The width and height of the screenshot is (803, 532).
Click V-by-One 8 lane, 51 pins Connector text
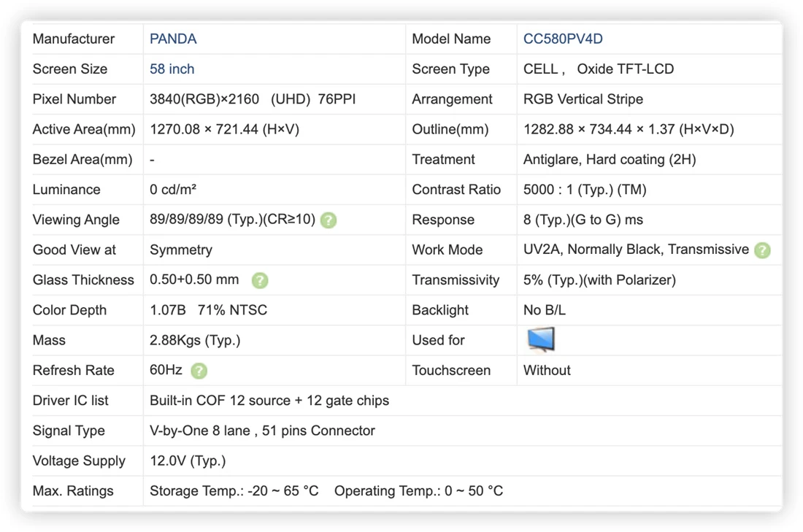262,431
